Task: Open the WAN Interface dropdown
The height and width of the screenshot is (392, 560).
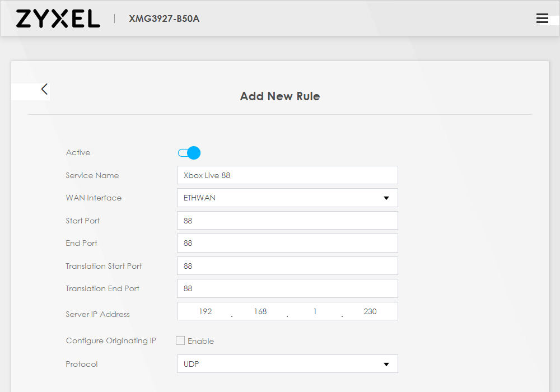Action: [287, 198]
